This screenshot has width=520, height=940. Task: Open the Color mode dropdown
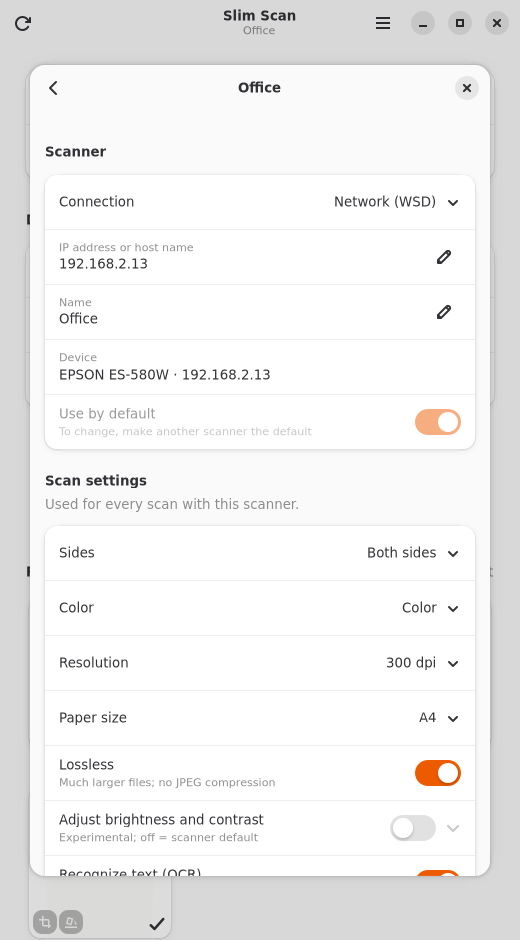(260, 608)
